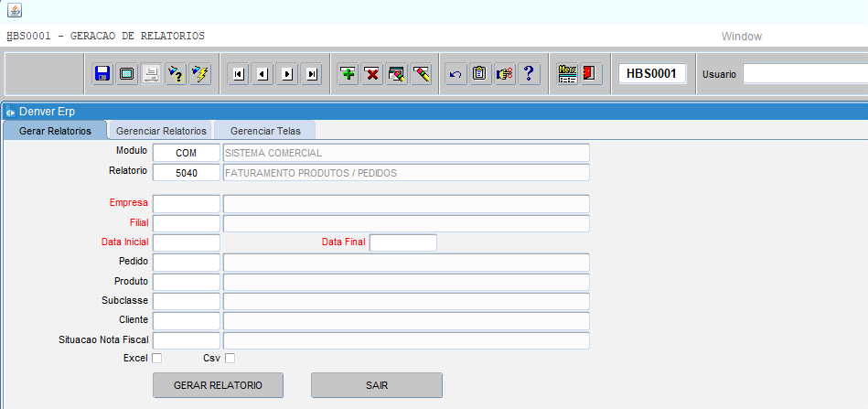Enable the Excel checkbox

(156, 358)
